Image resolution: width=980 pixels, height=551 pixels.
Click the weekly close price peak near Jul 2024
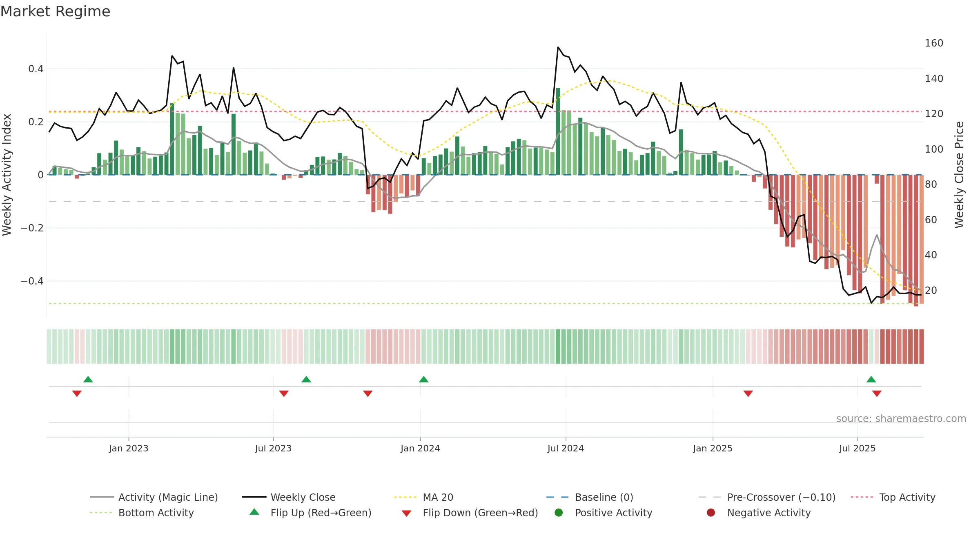click(x=558, y=47)
